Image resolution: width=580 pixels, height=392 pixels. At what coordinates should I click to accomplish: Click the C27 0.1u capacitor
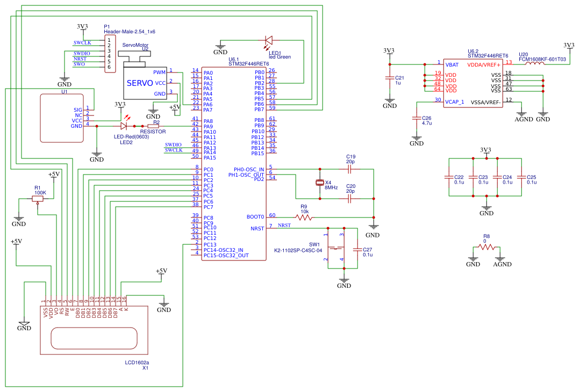coord(356,250)
